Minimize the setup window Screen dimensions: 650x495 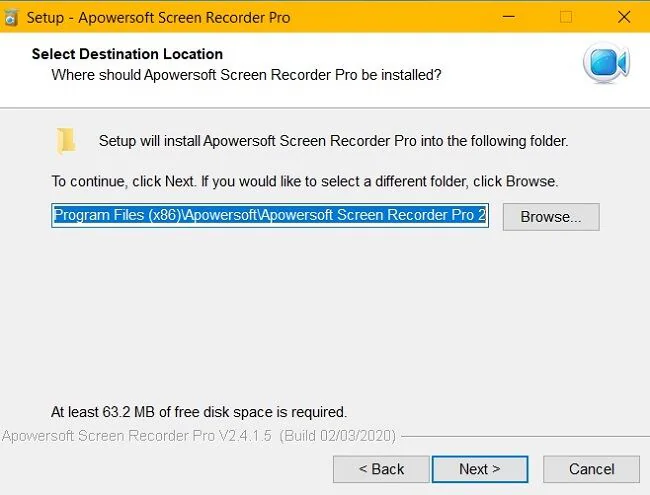click(x=509, y=17)
